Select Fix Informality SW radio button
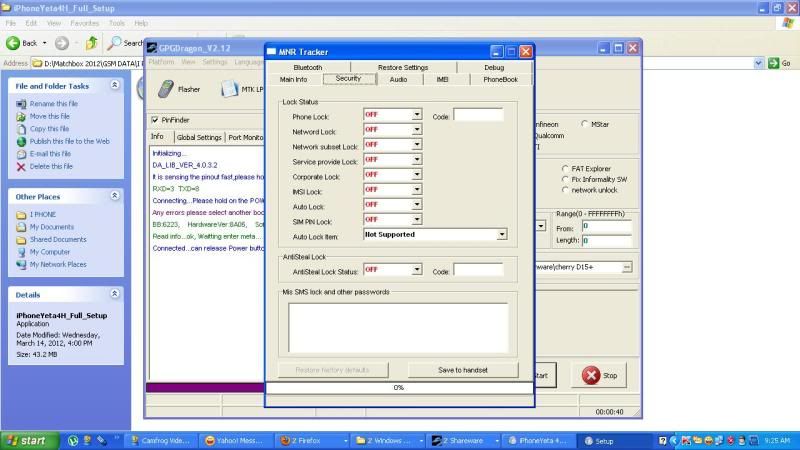800x450 pixels. tap(565, 179)
